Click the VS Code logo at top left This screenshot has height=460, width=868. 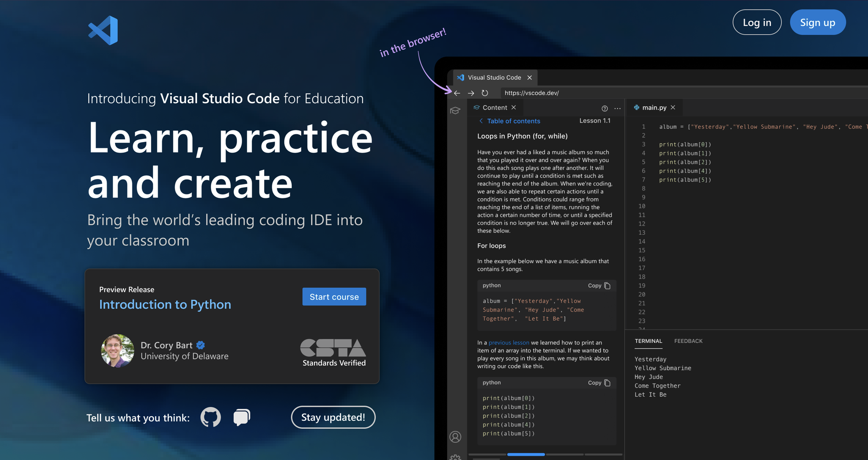point(103,30)
